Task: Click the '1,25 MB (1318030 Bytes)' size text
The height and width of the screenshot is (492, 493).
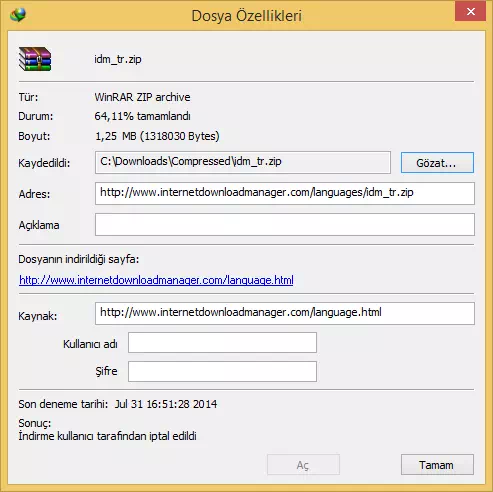Action: click(157, 136)
